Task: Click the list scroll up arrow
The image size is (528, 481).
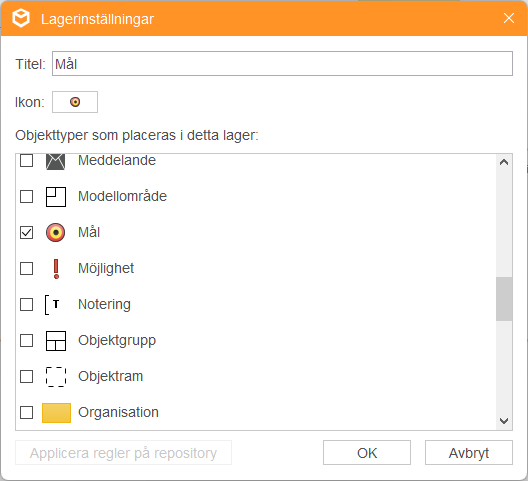Action: pyautogui.click(x=504, y=162)
